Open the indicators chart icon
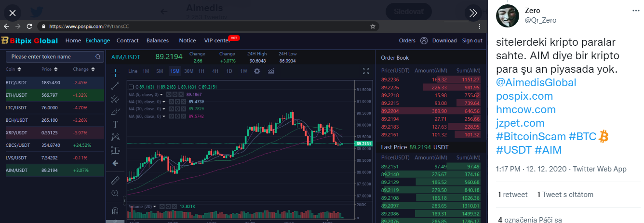Screen dimensions: 644x223 click(271, 71)
